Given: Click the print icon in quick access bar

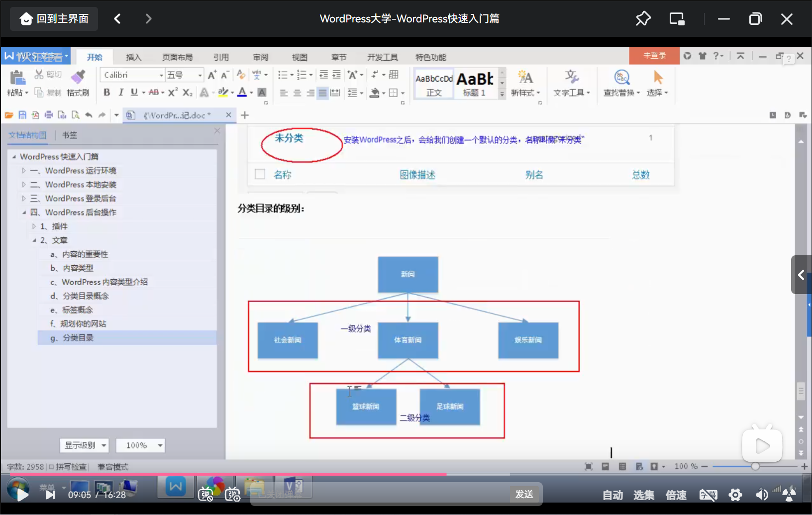Looking at the screenshot, I should pos(49,115).
